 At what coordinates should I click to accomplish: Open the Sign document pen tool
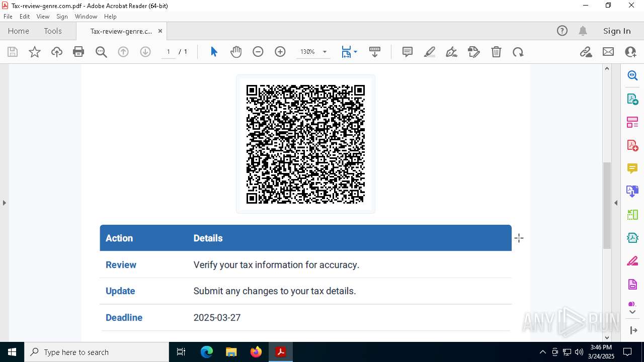click(x=452, y=52)
